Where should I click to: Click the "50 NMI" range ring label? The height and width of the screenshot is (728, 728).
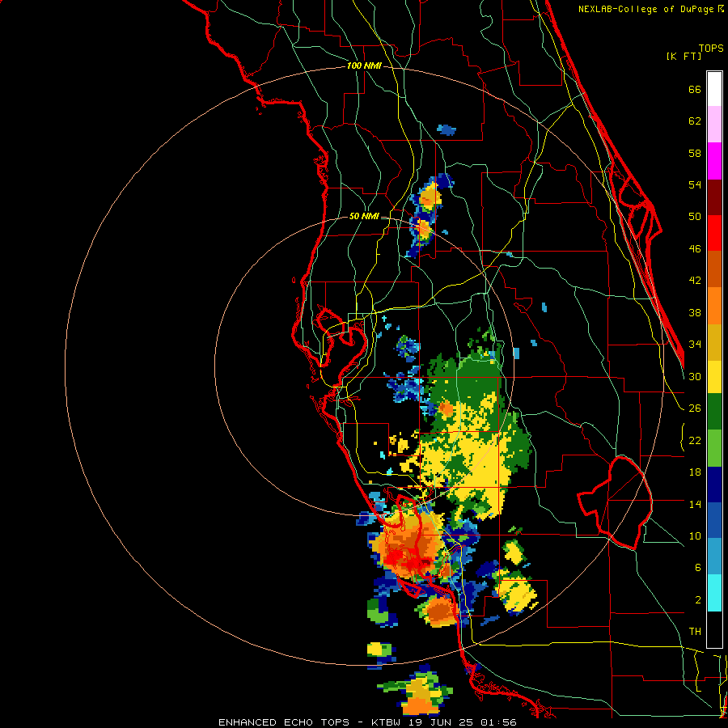[x=364, y=216]
